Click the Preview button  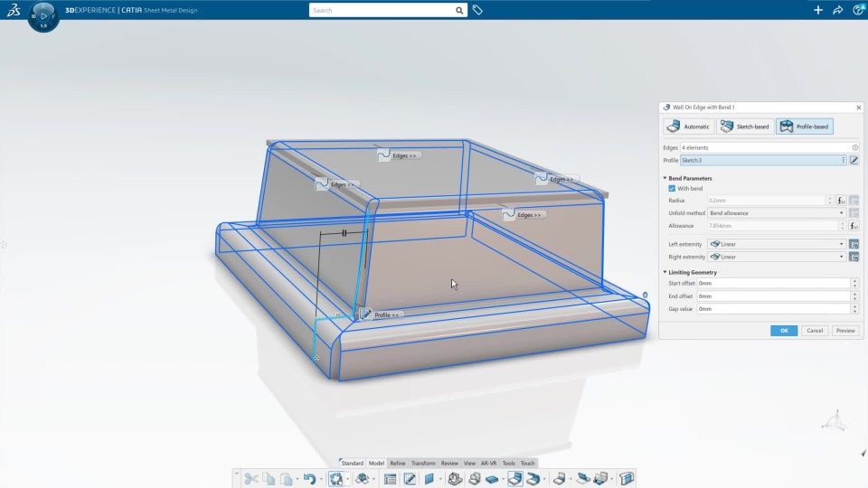click(845, 331)
